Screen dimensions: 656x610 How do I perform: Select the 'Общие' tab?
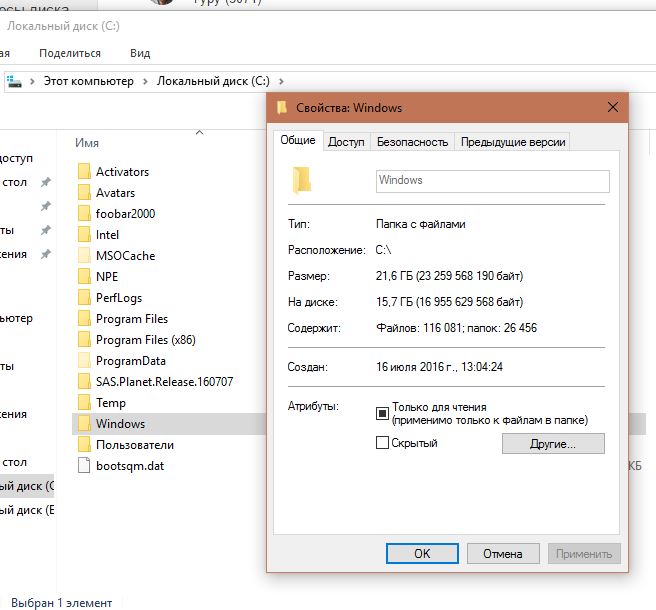pyautogui.click(x=298, y=140)
